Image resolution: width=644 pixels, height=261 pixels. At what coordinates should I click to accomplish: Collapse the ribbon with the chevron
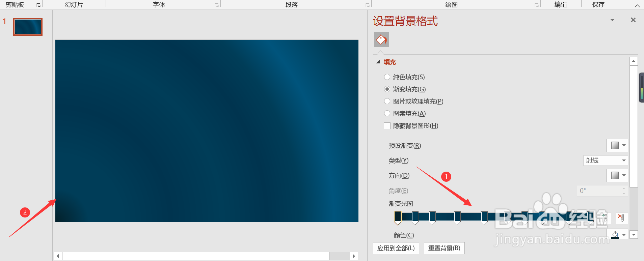[x=637, y=6]
